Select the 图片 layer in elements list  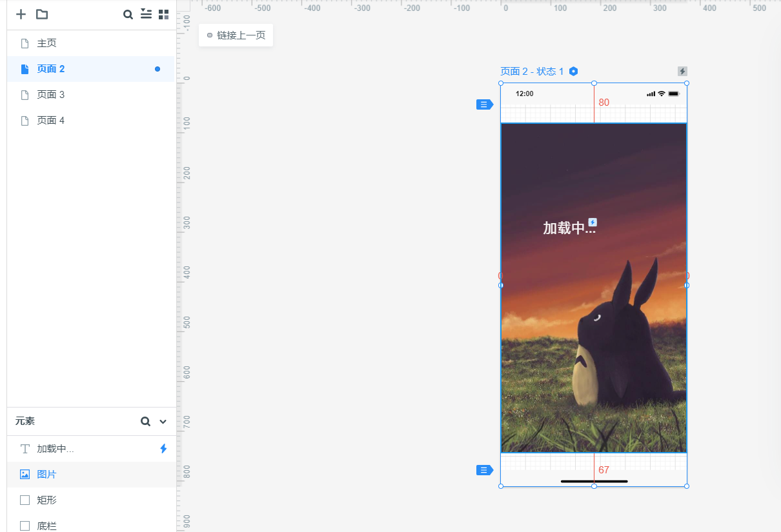pyautogui.click(x=91, y=475)
